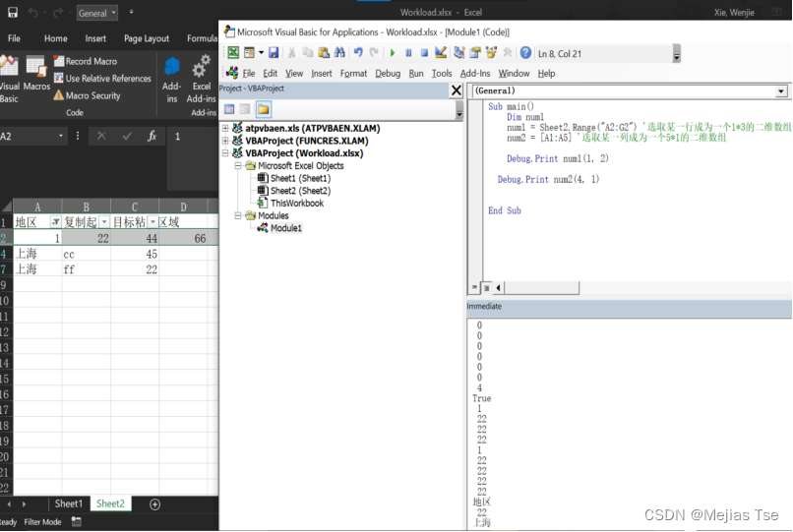The height and width of the screenshot is (532, 793).
Task: Open the Properties Window icon in toolbar
Action: pos(475,52)
